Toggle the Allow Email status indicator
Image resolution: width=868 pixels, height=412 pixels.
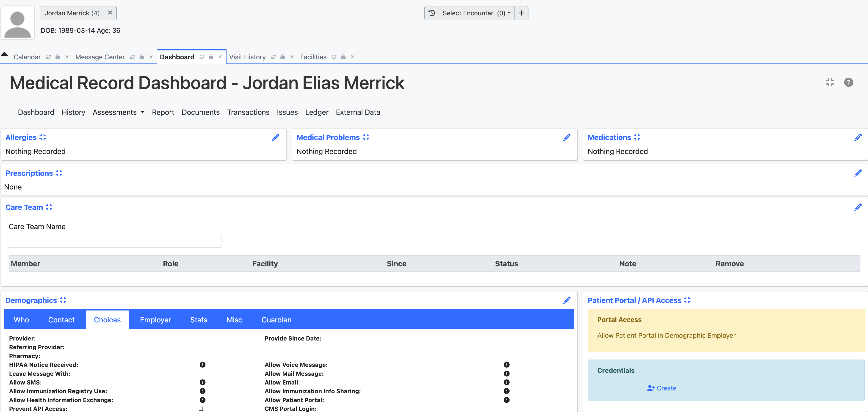[x=506, y=382]
